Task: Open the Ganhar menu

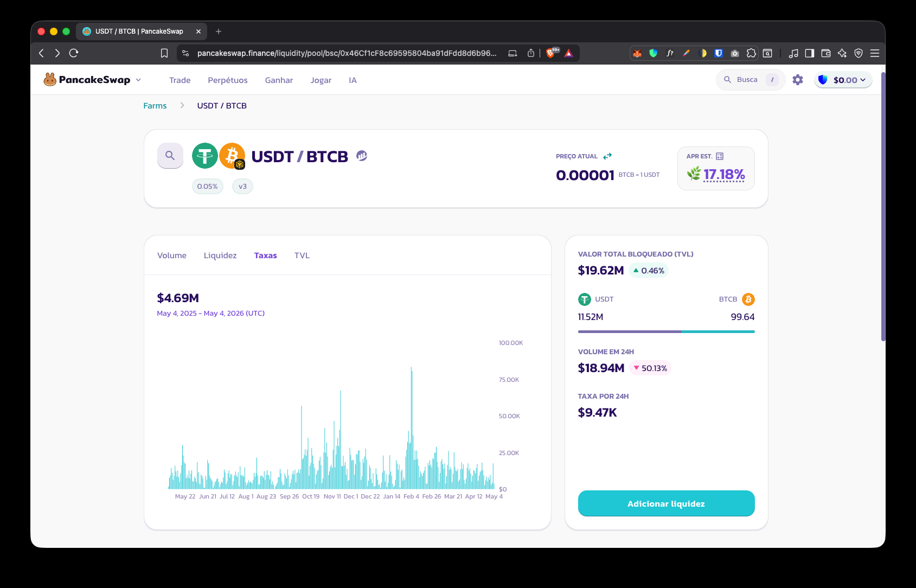Action: point(279,80)
